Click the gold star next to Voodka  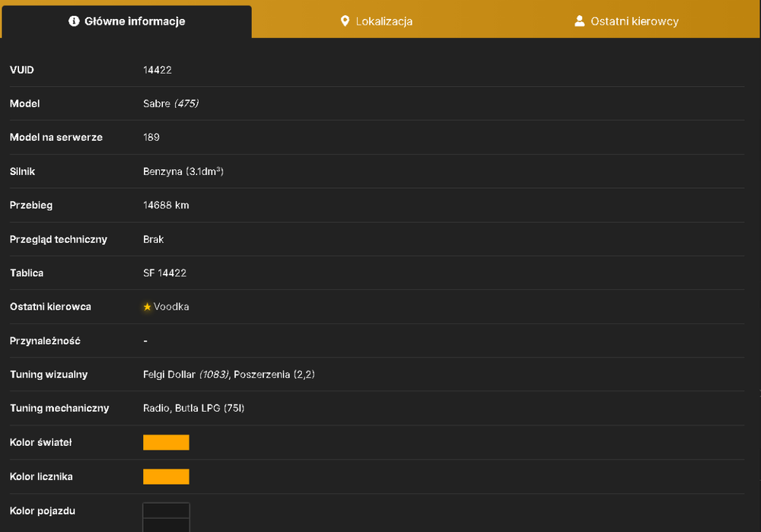click(x=147, y=307)
